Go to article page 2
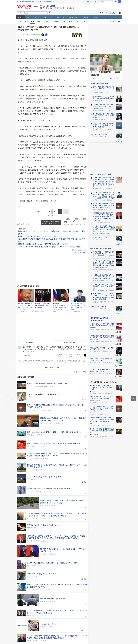138x644 pixels. 44,211
